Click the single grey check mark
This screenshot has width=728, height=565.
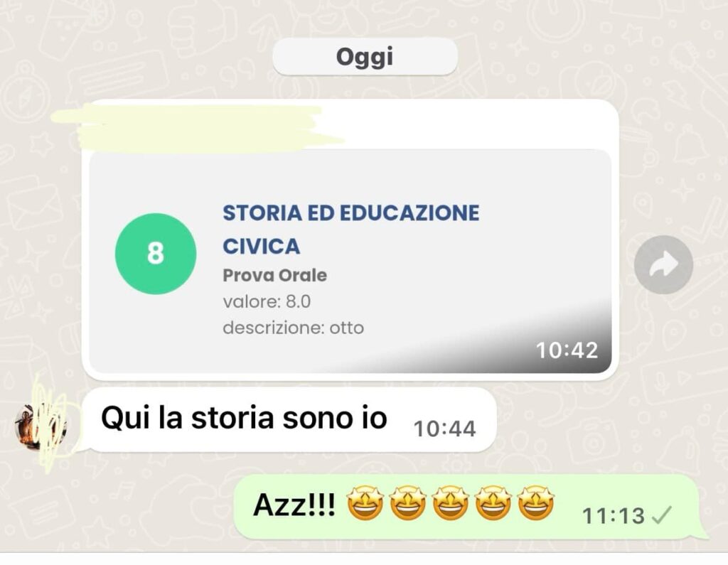pos(662,515)
